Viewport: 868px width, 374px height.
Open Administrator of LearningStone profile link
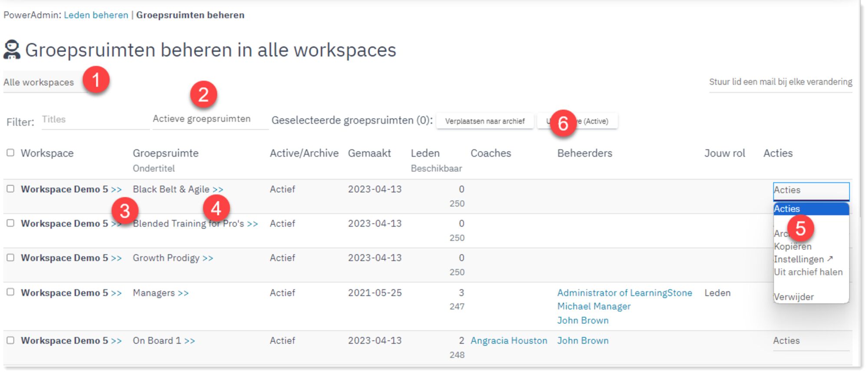625,293
